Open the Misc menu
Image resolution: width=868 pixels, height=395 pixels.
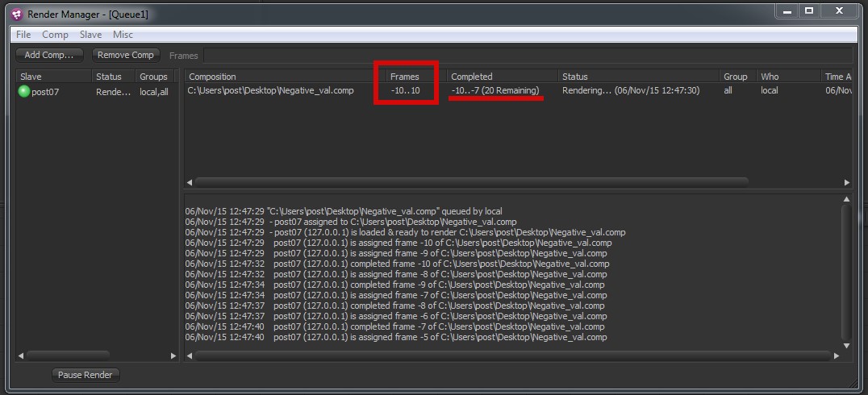pyautogui.click(x=123, y=35)
